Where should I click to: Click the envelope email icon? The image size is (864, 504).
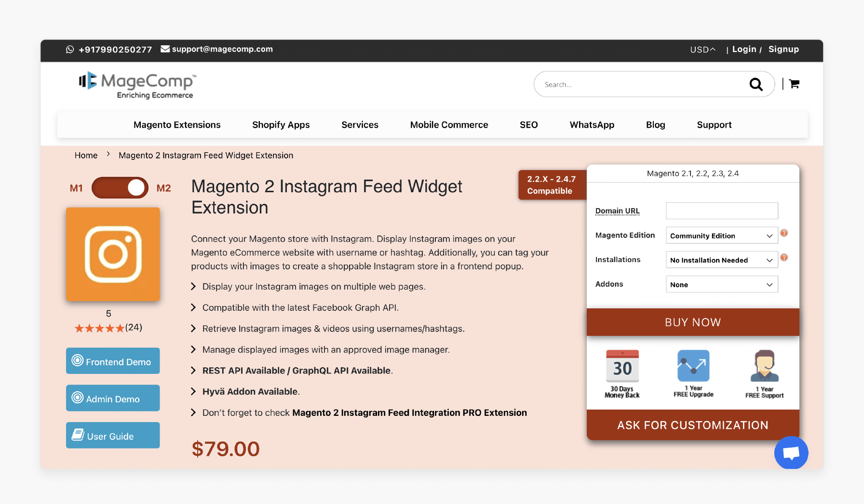(x=165, y=49)
